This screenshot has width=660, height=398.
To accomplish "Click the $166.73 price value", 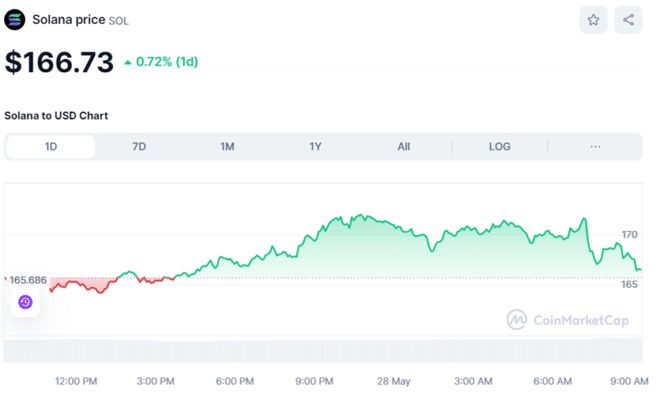I will [59, 62].
